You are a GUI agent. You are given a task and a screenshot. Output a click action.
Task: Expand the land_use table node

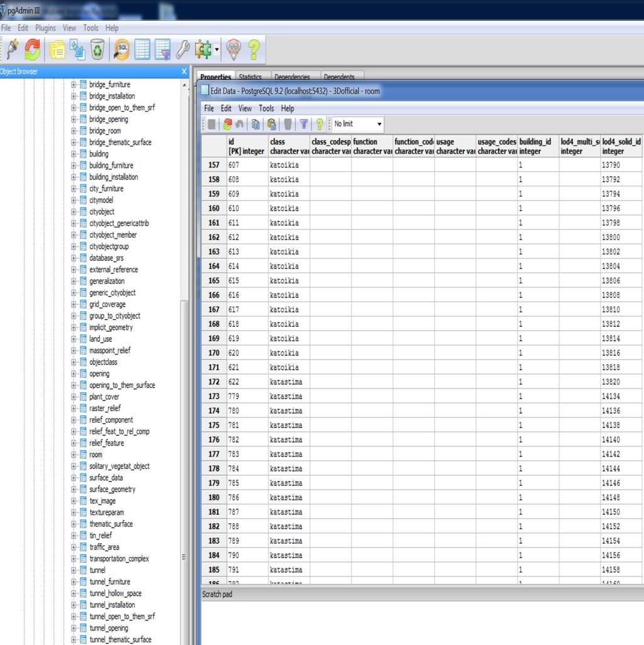click(73, 339)
